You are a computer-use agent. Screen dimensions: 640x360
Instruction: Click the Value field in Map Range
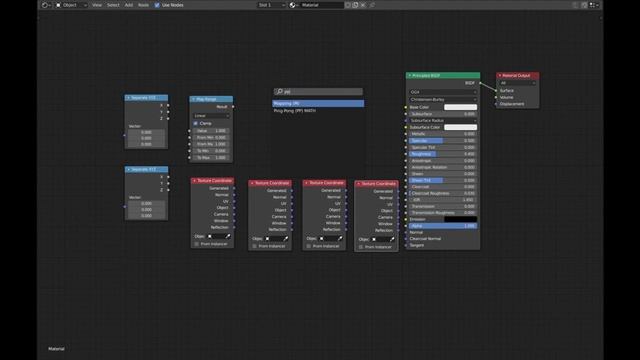click(x=211, y=131)
